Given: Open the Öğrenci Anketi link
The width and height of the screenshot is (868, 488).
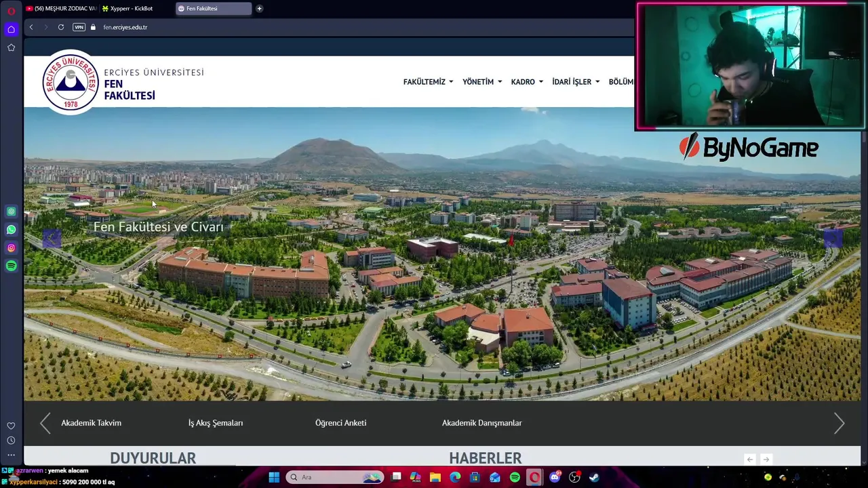Looking at the screenshot, I should click(340, 423).
